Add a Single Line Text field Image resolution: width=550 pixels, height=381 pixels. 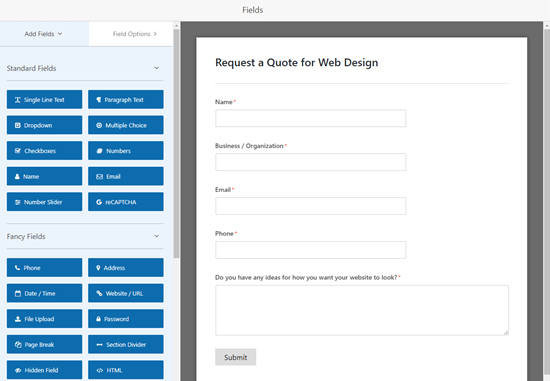[44, 100]
